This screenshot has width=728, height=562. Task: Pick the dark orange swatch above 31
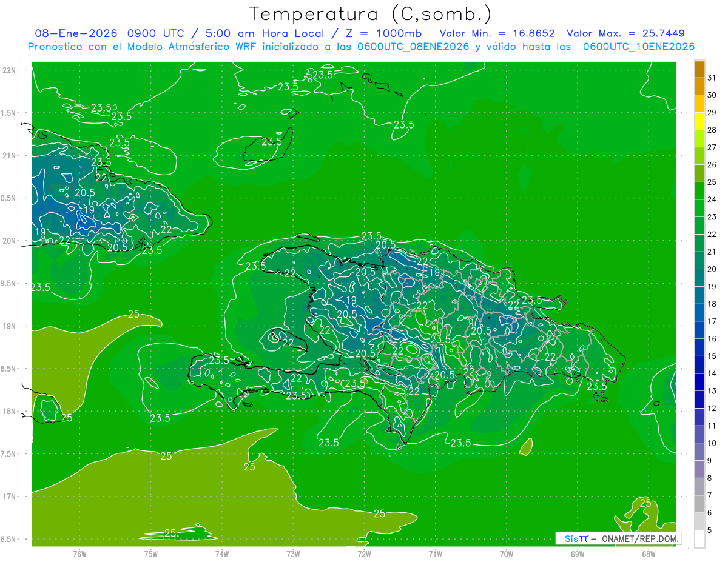click(x=699, y=70)
